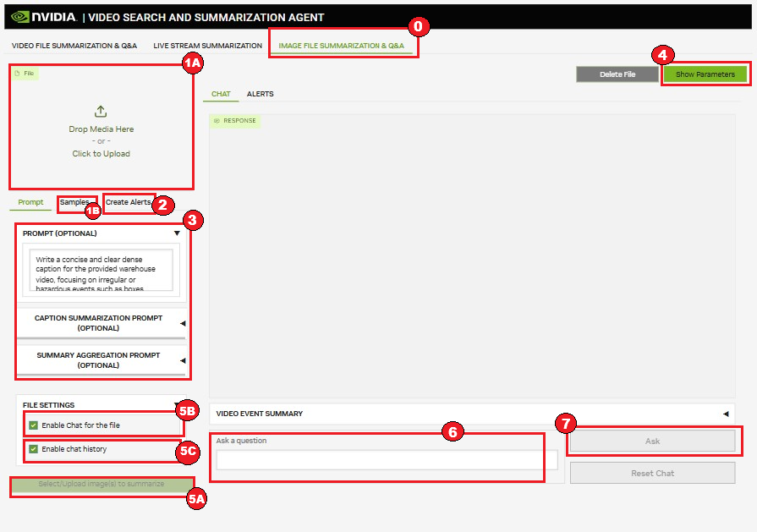Viewport: 757px width, 532px height.
Task: Switch to the Live Stream Summarization tab
Action: (x=206, y=46)
